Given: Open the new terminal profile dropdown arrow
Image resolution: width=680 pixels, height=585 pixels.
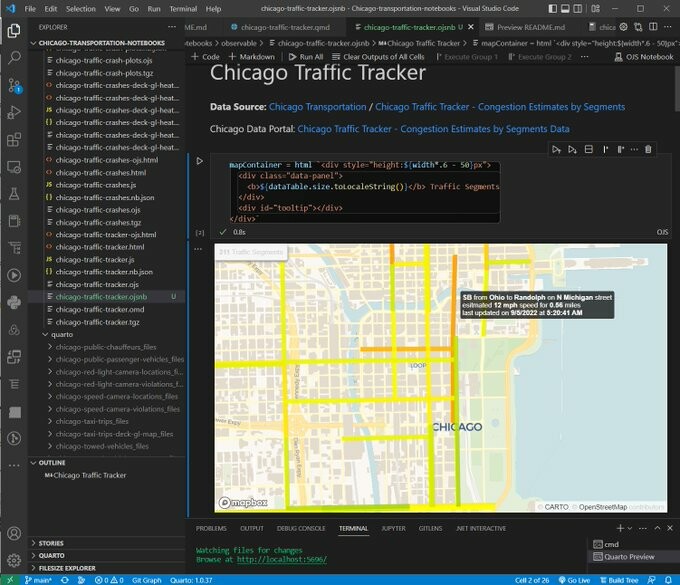Looking at the screenshot, I should coord(630,528).
